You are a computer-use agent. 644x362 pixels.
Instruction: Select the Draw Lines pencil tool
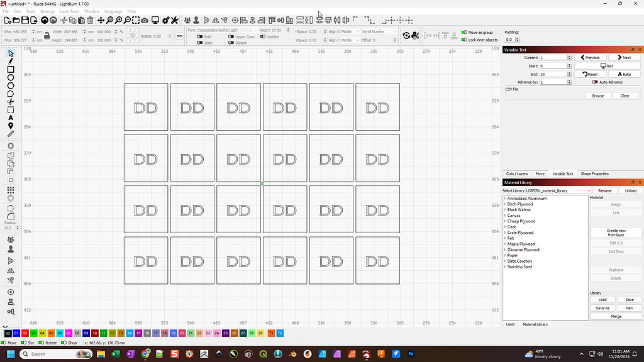click(9, 61)
